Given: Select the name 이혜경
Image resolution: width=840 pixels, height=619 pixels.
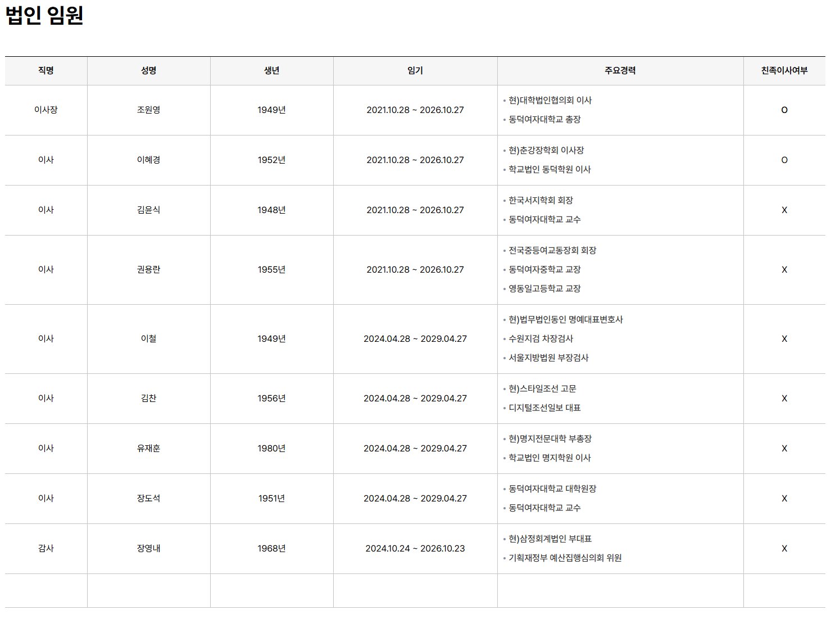Looking at the screenshot, I should (x=148, y=160).
